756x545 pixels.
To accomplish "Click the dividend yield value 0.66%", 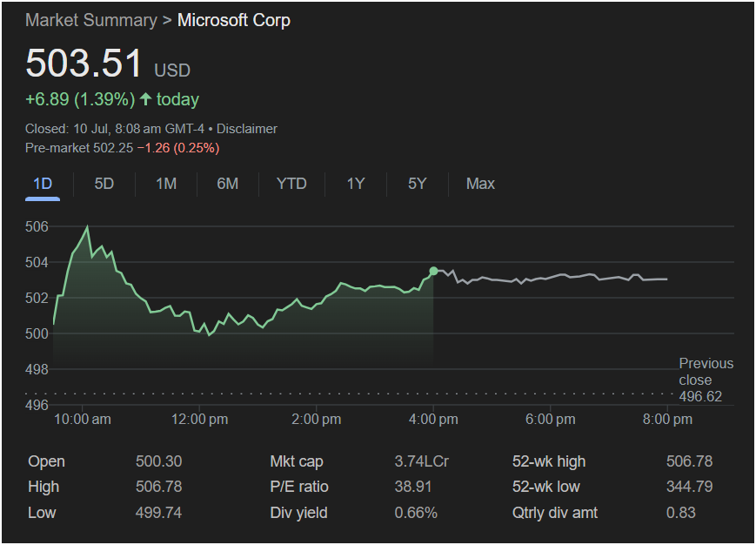I will tap(416, 513).
